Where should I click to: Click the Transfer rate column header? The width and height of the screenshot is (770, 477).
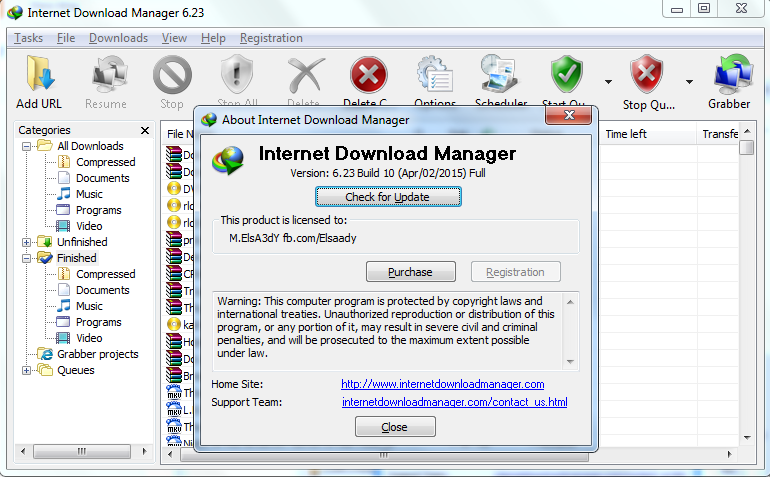pyautogui.click(x=718, y=134)
